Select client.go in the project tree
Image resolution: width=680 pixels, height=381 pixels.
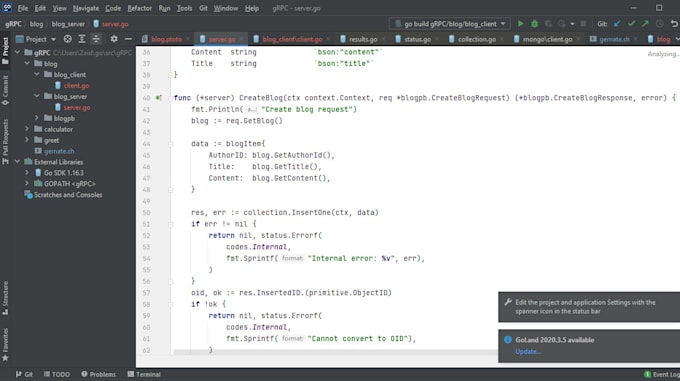click(76, 85)
